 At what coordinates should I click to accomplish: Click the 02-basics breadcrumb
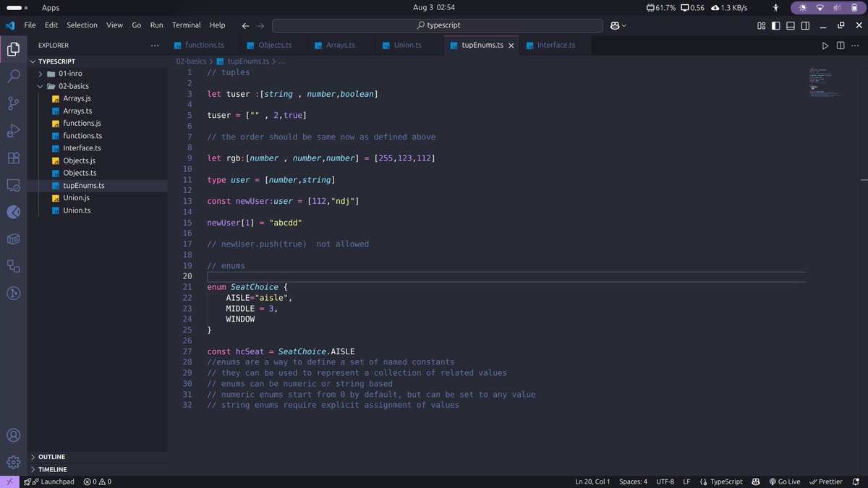(x=191, y=61)
